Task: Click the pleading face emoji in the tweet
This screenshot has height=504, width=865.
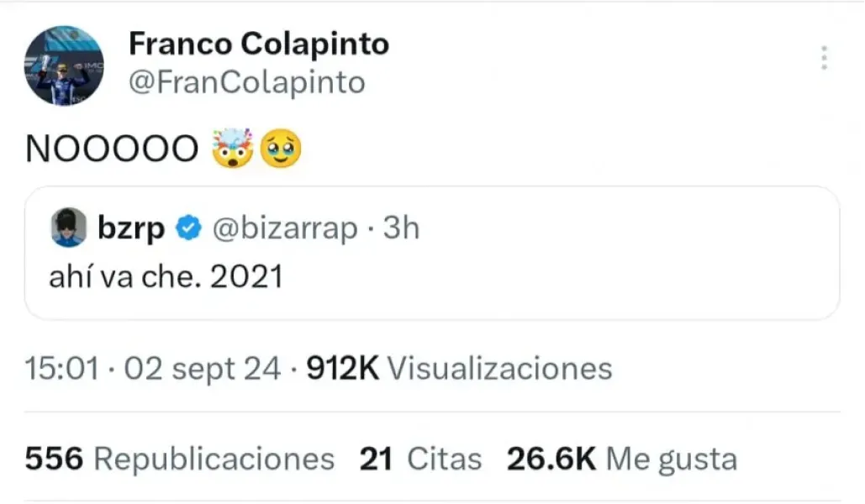Action: point(283,149)
